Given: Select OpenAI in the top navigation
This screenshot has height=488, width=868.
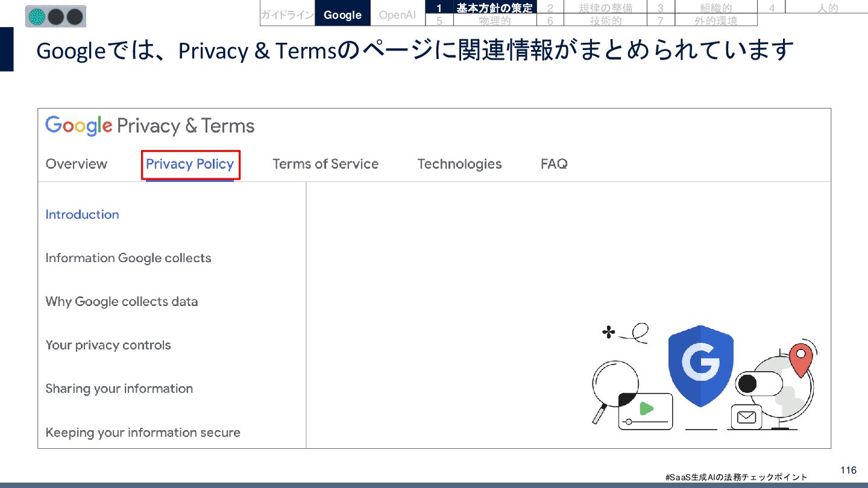Looking at the screenshot, I should (x=397, y=15).
